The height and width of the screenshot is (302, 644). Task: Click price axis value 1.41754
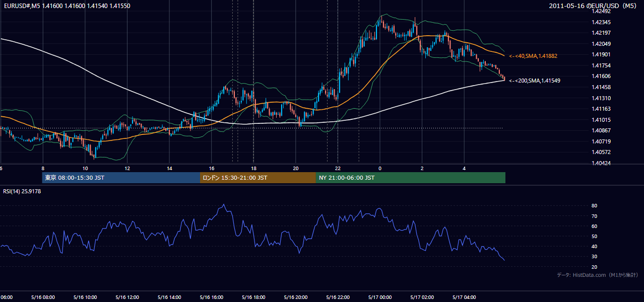point(601,65)
